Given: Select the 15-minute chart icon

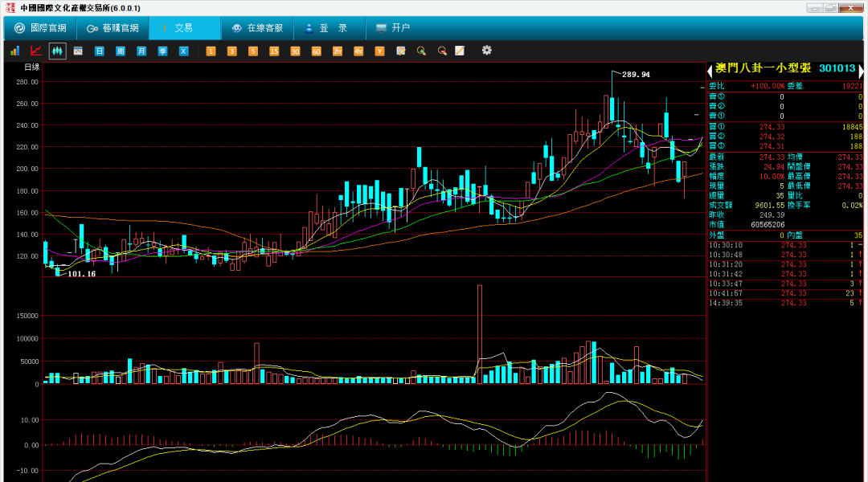Looking at the screenshot, I should coord(274,51).
